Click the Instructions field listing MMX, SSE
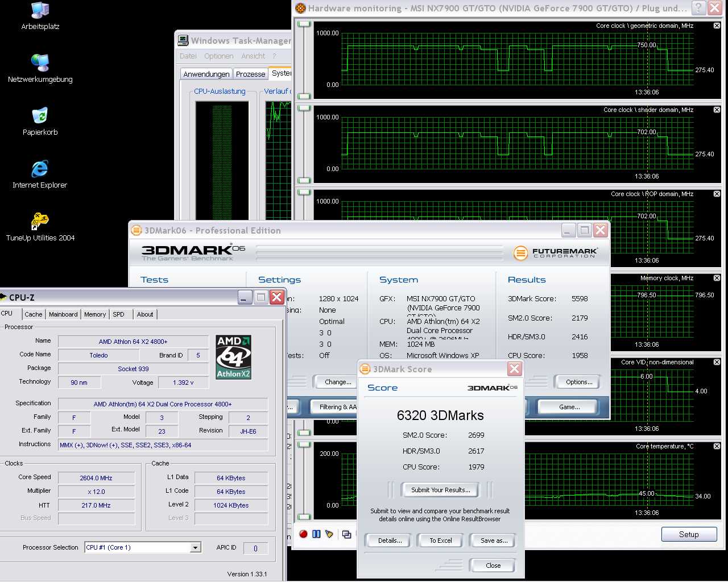The height and width of the screenshot is (582, 728). click(x=163, y=445)
